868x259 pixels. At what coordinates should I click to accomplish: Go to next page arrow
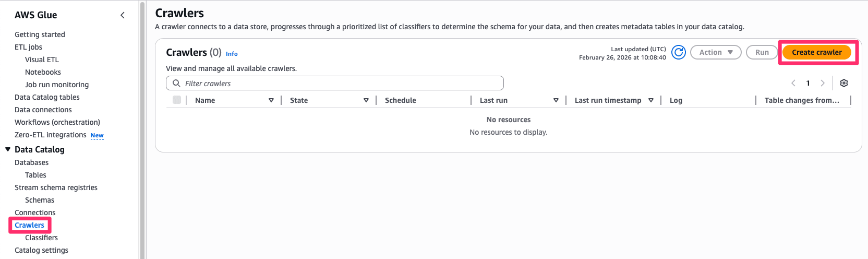point(823,83)
